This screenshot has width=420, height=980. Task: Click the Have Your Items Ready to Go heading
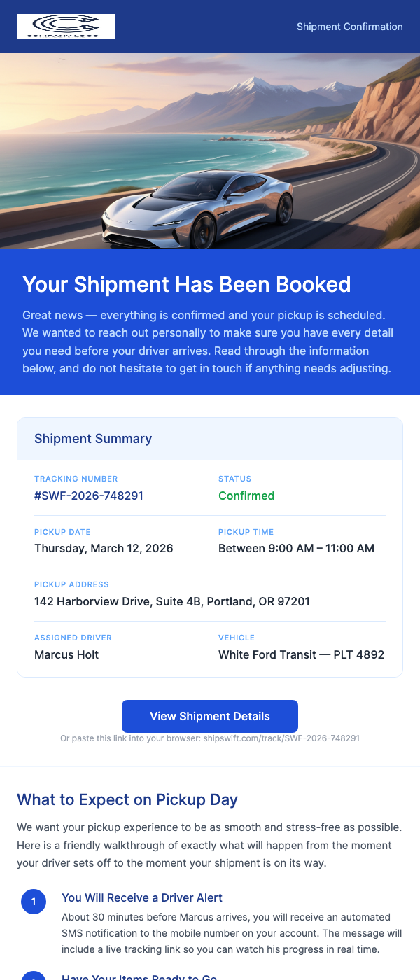(139, 977)
